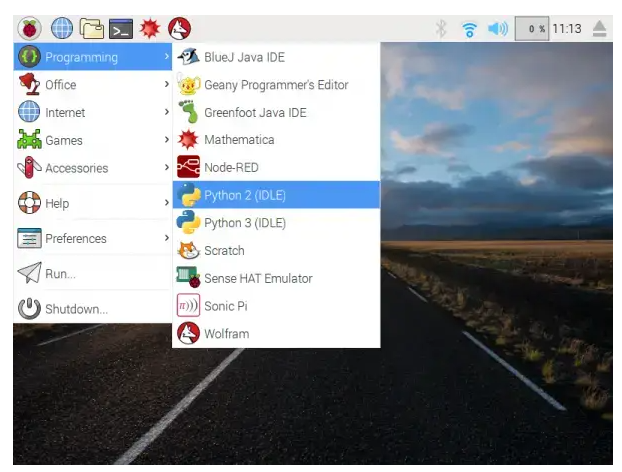Open Geany Programmer's Editor

click(x=276, y=84)
